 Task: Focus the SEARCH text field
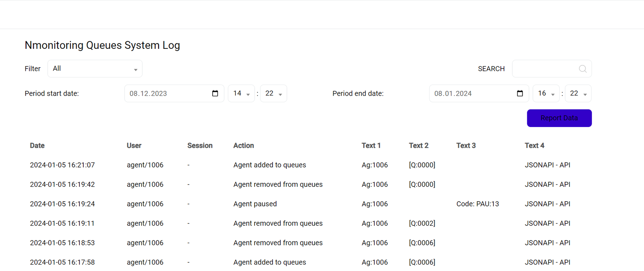tap(545, 69)
